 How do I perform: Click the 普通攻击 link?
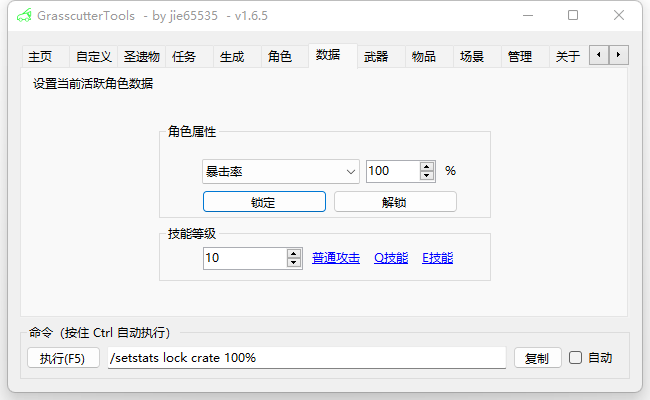click(336, 258)
